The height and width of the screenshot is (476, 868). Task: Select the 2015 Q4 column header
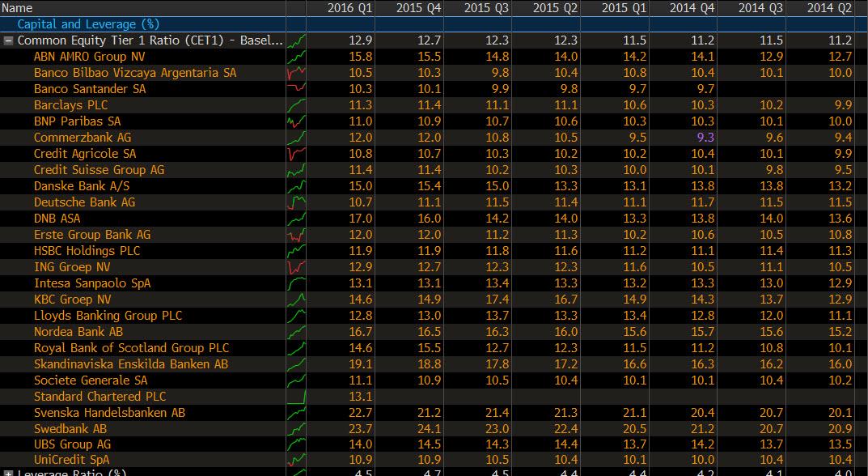click(x=409, y=8)
